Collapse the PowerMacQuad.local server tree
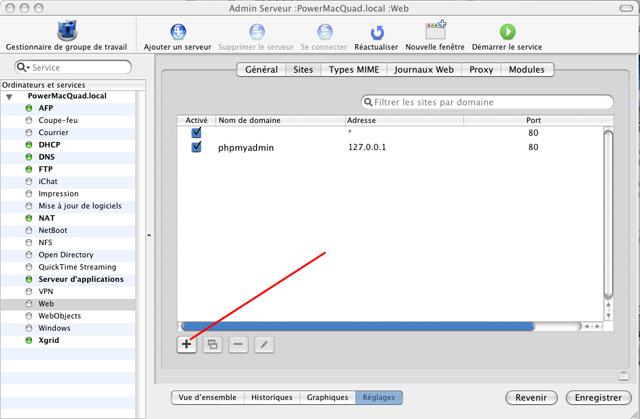Viewport: 640px width, 419px height. tap(9, 97)
